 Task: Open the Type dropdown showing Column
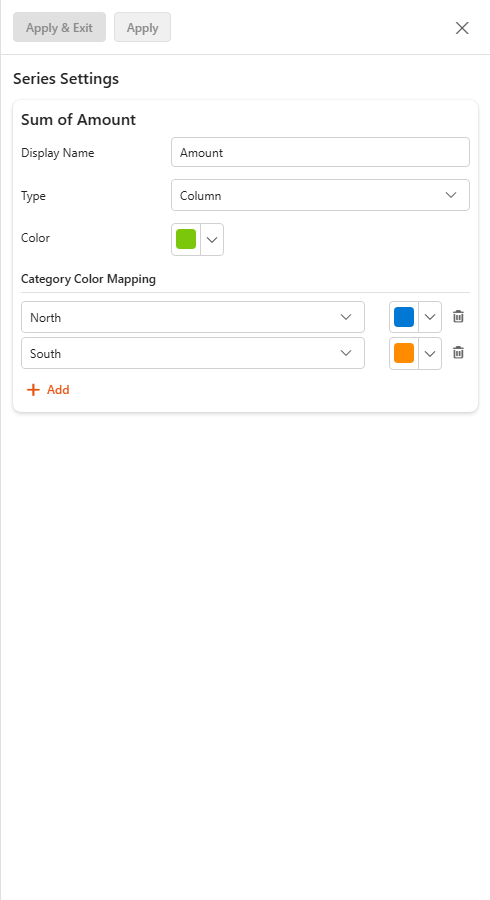tap(320, 195)
